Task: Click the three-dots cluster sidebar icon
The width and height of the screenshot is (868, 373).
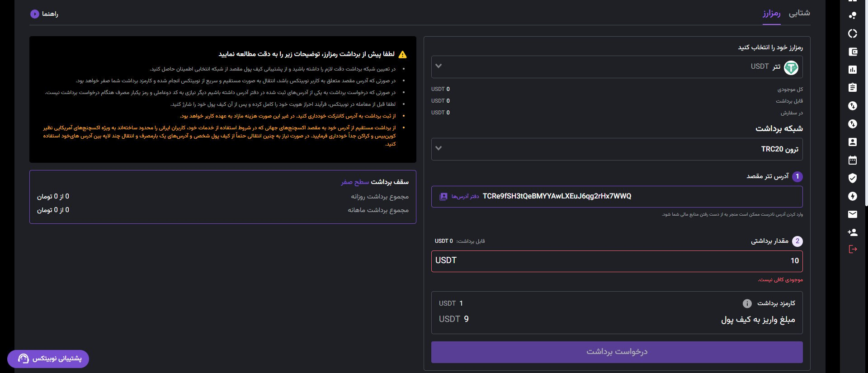Action: [853, 15]
